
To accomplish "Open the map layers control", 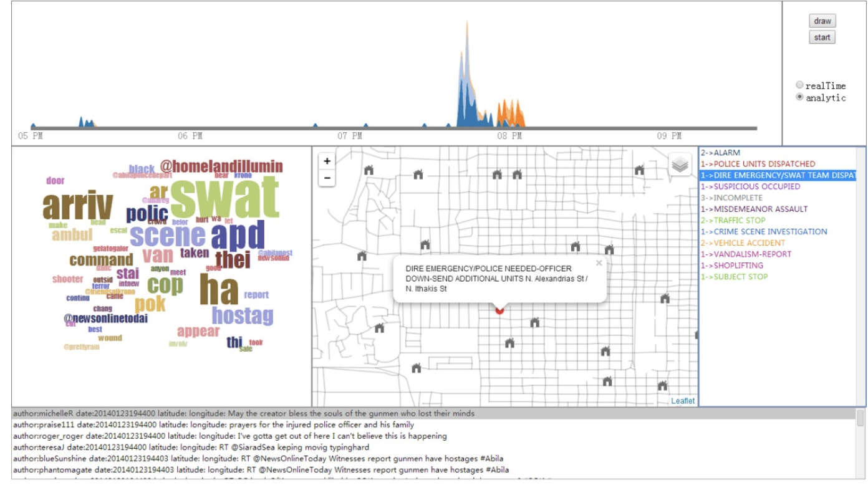I will click(x=680, y=165).
